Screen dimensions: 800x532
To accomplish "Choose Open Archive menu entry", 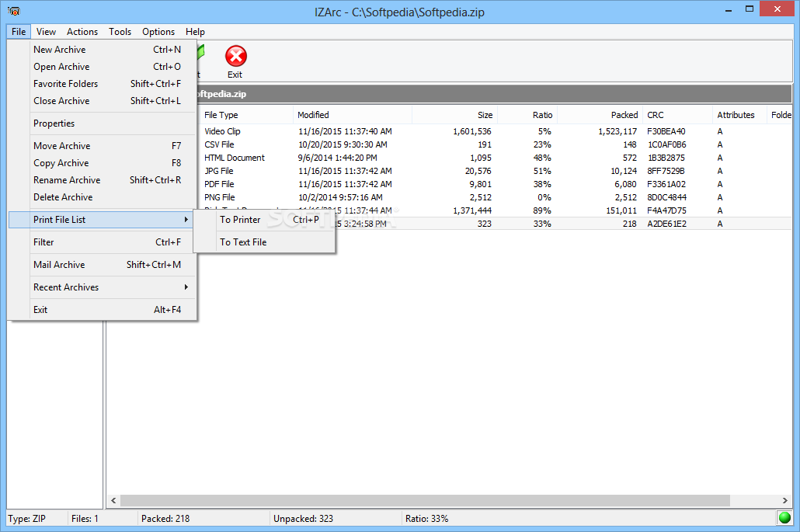I will click(x=102, y=67).
